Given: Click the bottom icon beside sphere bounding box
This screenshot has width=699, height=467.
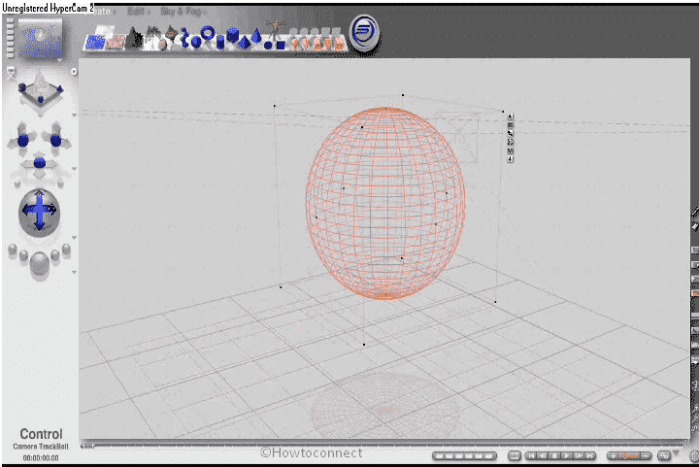Looking at the screenshot, I should 510,159.
